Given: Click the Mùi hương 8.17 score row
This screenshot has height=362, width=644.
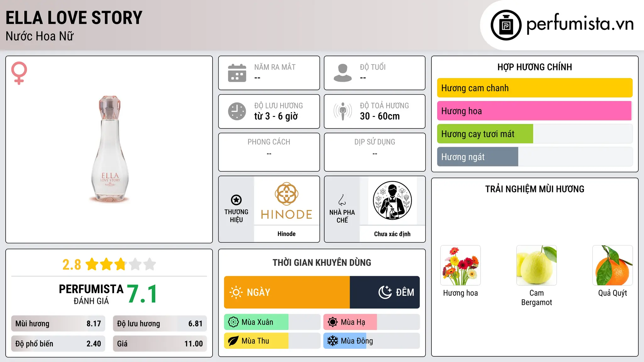Looking at the screenshot, I should [x=58, y=324].
